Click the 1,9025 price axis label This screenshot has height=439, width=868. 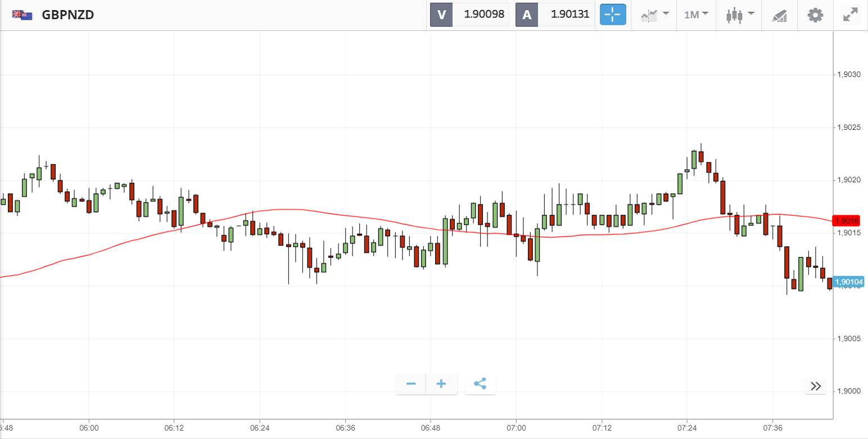tap(849, 128)
